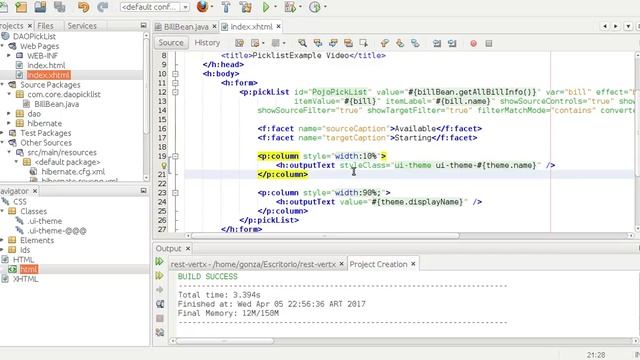
Task: Open Run Project dropdown arrow
Action: pyautogui.click(x=276, y=7)
